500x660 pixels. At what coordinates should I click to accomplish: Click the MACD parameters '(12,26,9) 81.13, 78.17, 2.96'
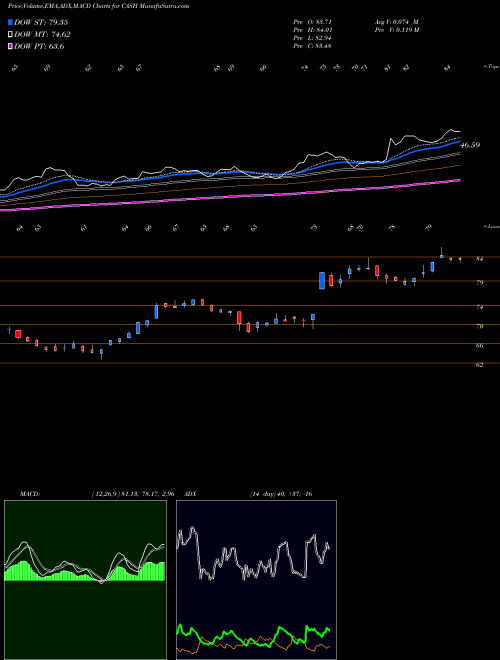(x=133, y=494)
